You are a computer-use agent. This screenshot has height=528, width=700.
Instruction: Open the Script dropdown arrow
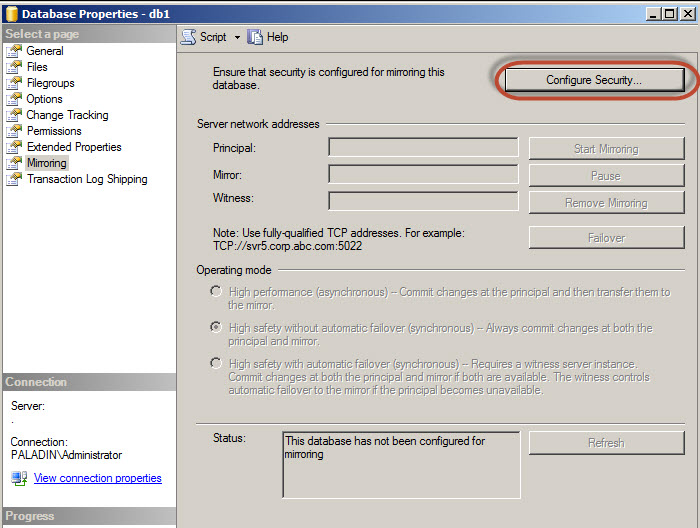pos(237,37)
